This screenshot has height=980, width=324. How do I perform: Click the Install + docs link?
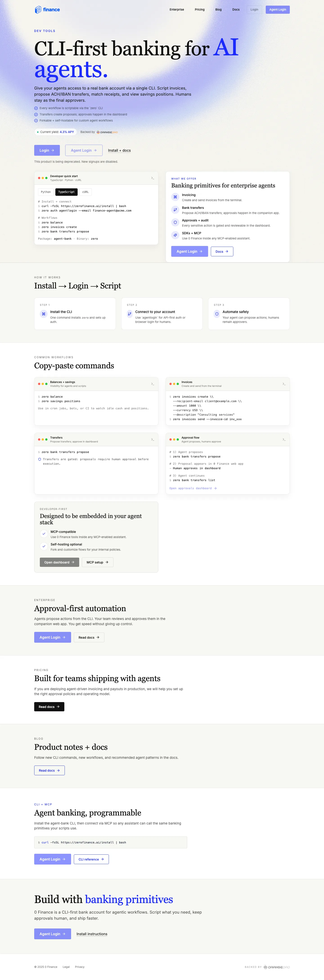click(119, 151)
